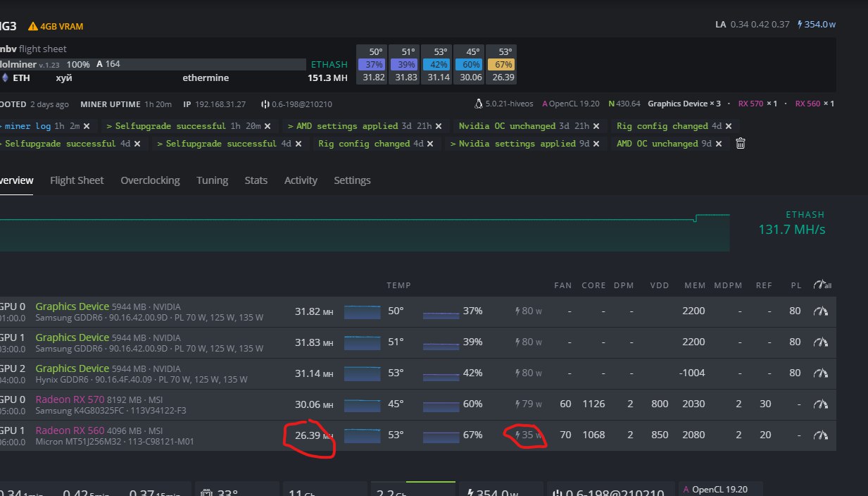Click the N 430.64 Nvidia driver version

tap(623, 104)
